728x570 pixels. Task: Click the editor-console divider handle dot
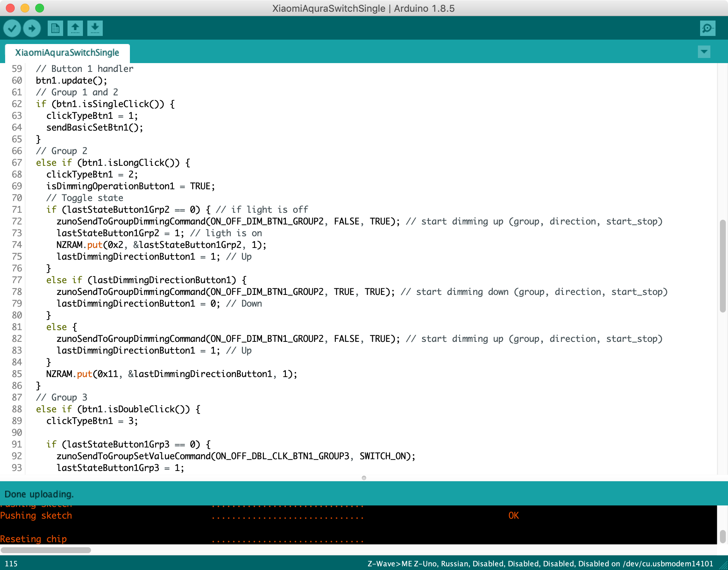pyautogui.click(x=364, y=478)
